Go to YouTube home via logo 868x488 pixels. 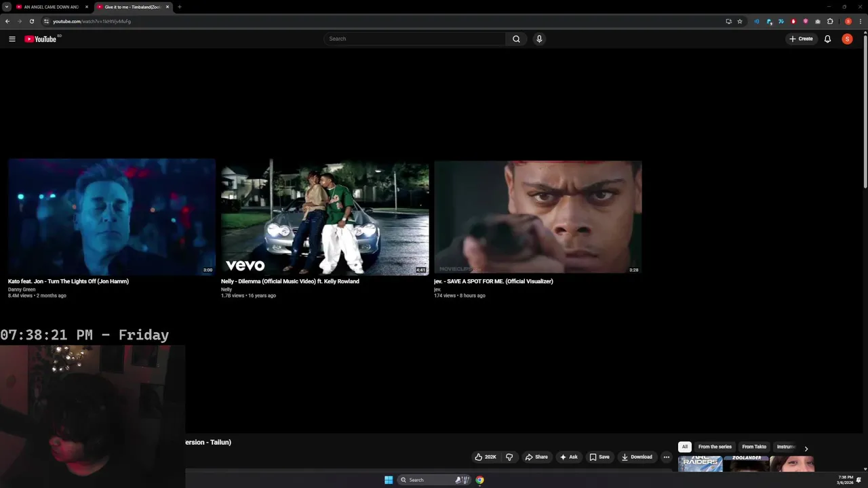pos(42,39)
